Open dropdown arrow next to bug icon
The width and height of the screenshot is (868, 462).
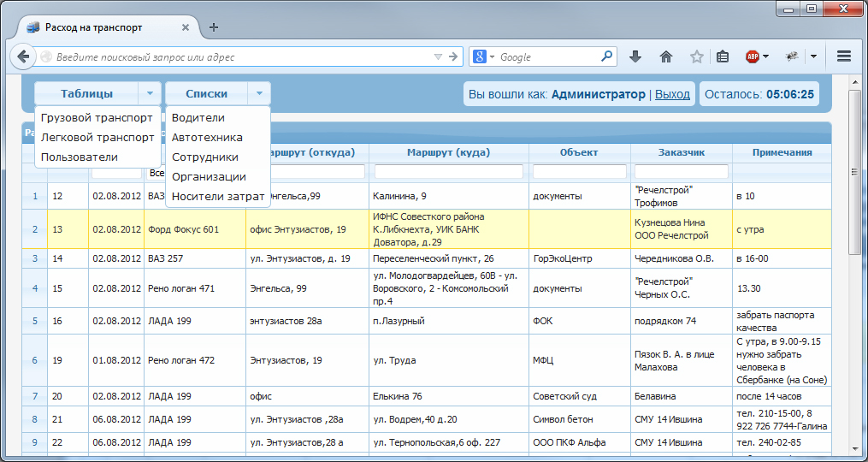tap(814, 56)
